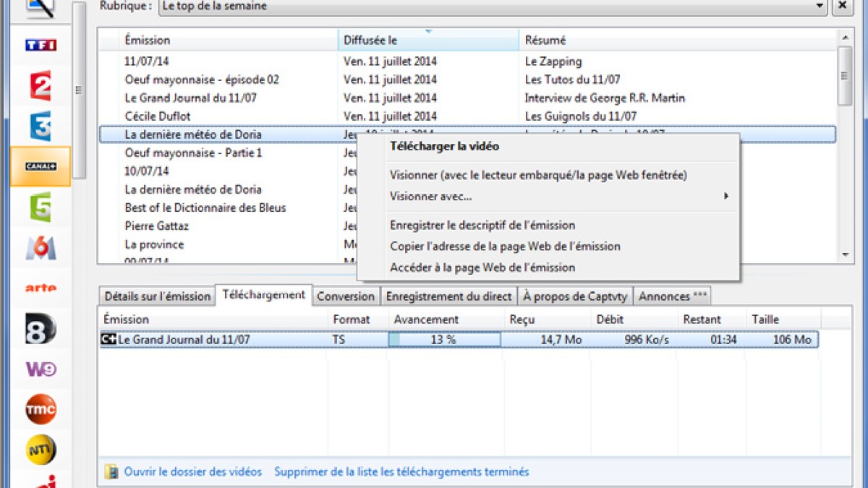Select the Pierre Gattaz row
The image size is (868, 488).
pyautogui.click(x=228, y=226)
